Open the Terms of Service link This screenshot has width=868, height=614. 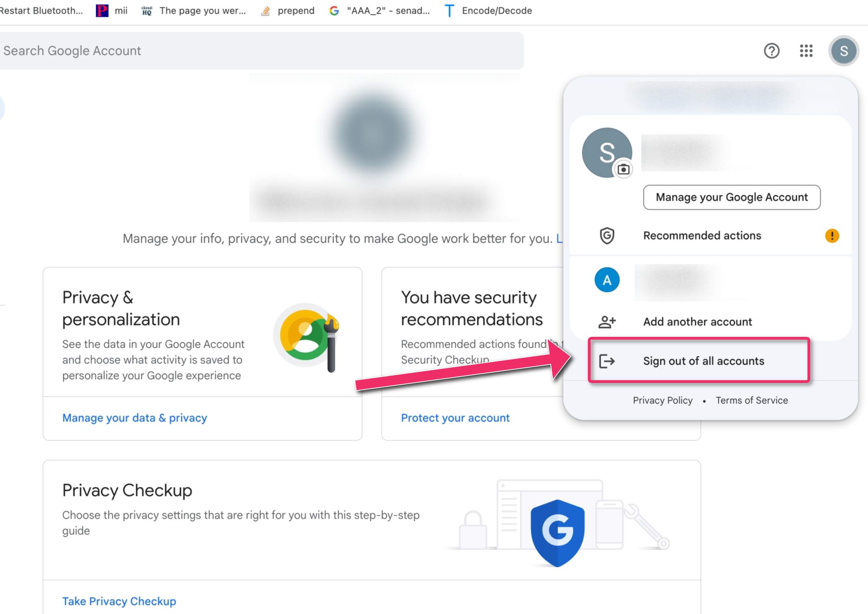[x=752, y=400]
